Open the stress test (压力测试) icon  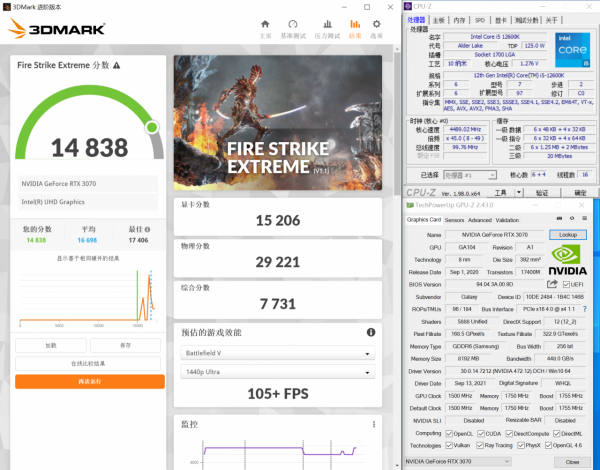[x=327, y=24]
